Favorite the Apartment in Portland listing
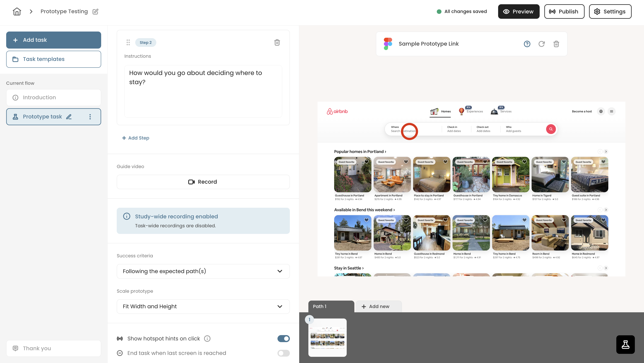The height and width of the screenshot is (363, 644). pos(406,162)
